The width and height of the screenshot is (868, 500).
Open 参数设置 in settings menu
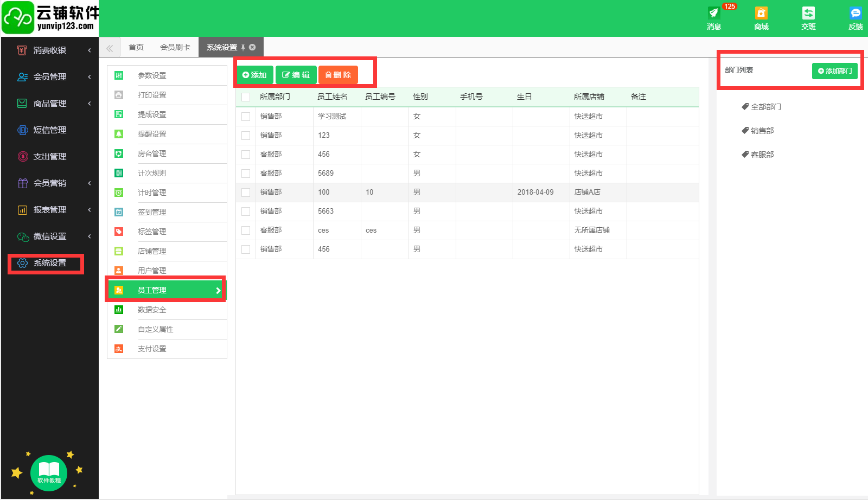(x=167, y=75)
